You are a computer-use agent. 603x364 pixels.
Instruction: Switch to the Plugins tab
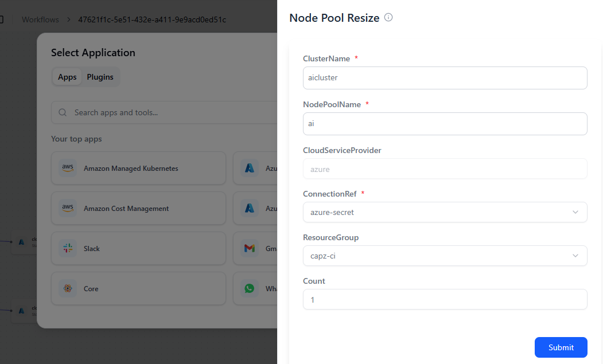[x=100, y=77]
